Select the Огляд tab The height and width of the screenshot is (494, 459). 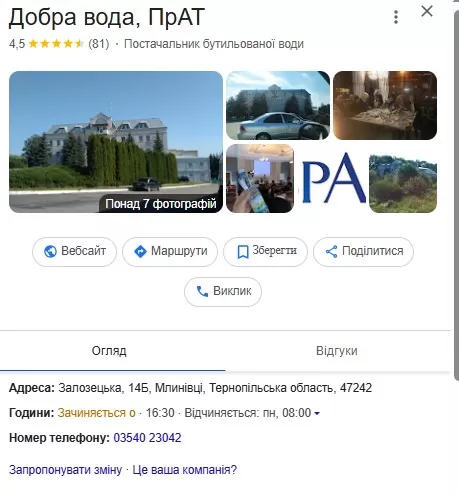[x=109, y=351]
